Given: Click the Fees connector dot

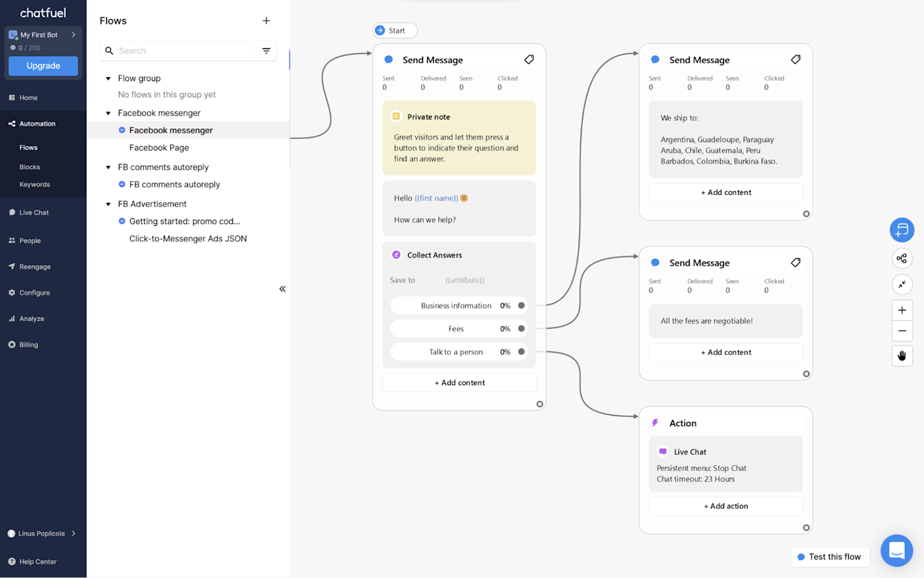Looking at the screenshot, I should pyautogui.click(x=521, y=328).
